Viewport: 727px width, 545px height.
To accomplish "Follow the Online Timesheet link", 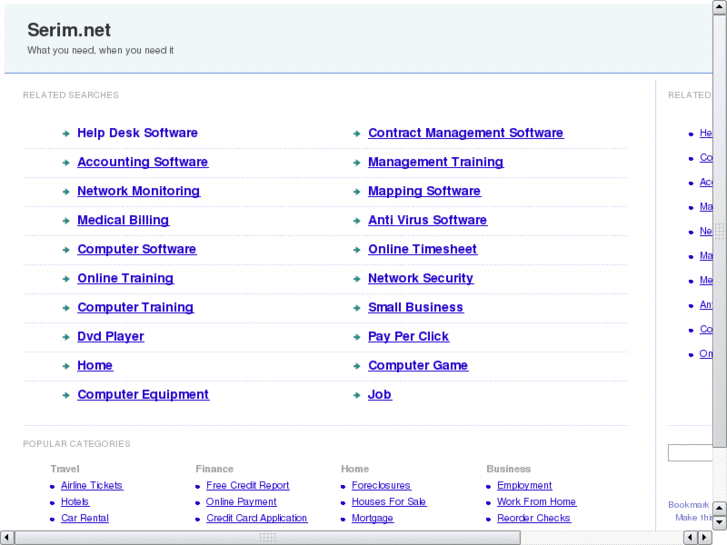I will 422,249.
